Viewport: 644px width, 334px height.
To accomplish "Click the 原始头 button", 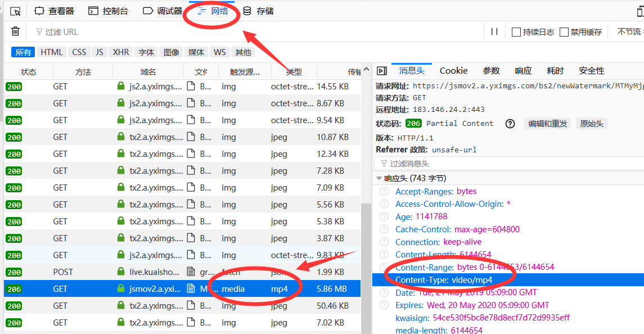I will click(x=591, y=124).
